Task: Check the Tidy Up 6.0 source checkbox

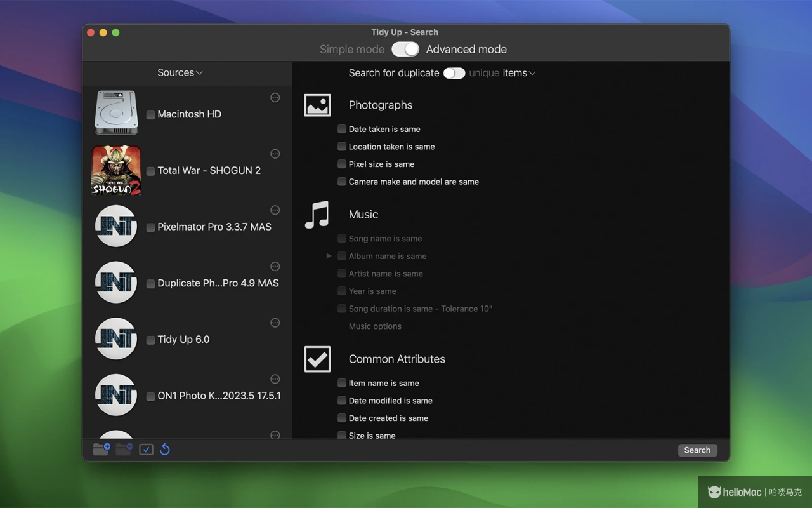Action: pyautogui.click(x=150, y=340)
